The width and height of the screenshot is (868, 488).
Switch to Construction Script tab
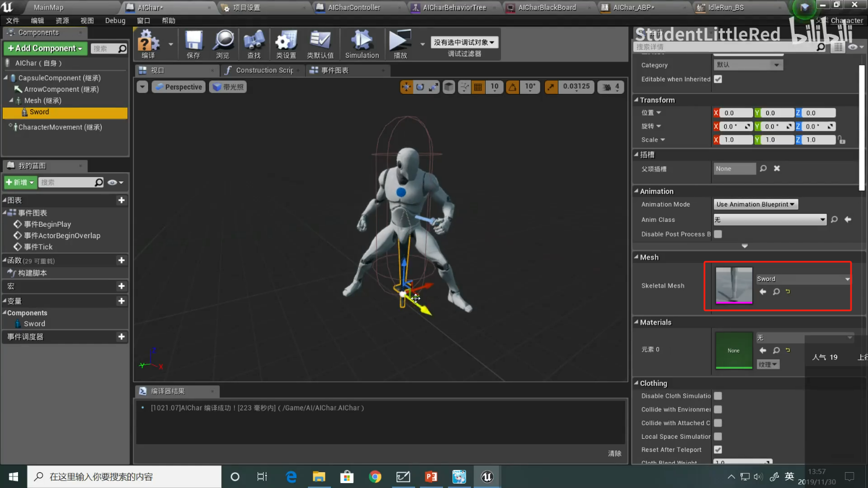click(x=264, y=70)
